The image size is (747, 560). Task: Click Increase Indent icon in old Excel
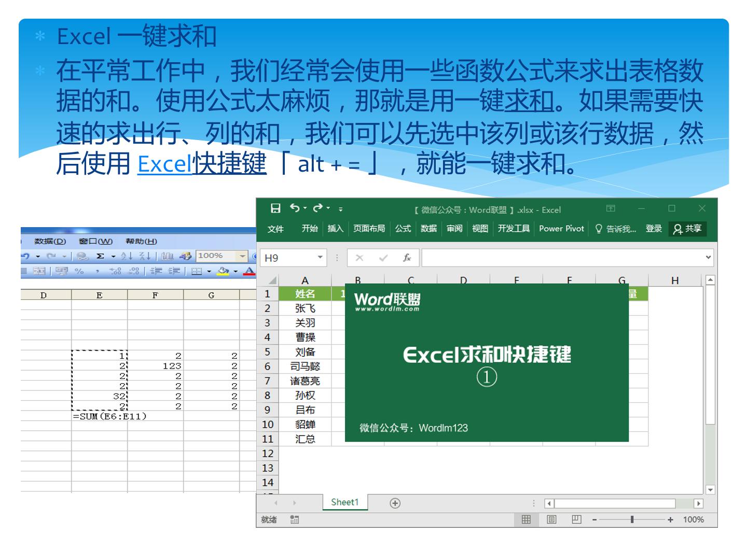pyautogui.click(x=175, y=271)
